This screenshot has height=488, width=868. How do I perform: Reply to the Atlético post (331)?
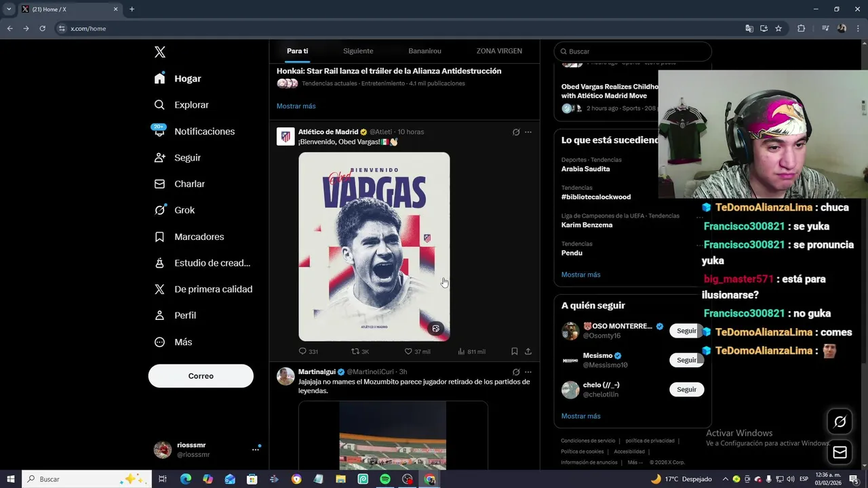(309, 351)
